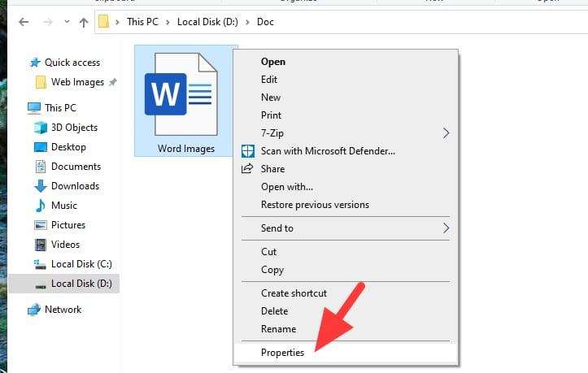The width and height of the screenshot is (588, 373).
Task: Open the recent locations dropdown arrow
Action: pyautogui.click(x=67, y=22)
